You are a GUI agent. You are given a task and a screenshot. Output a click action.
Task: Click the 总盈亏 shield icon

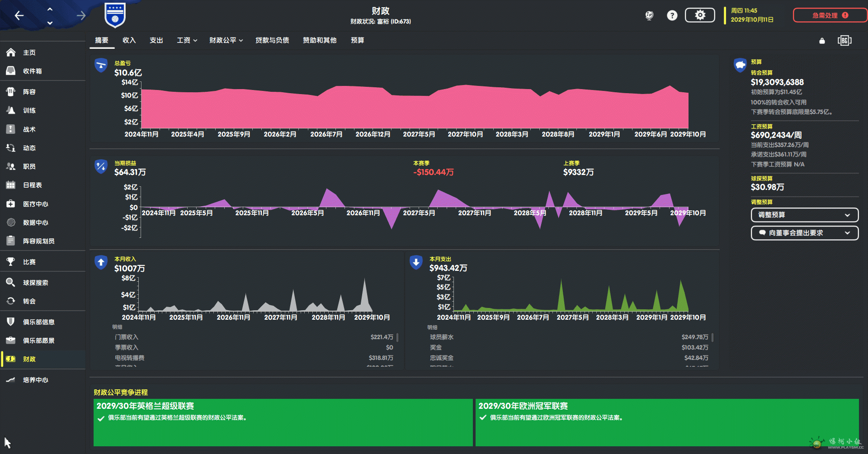click(101, 65)
